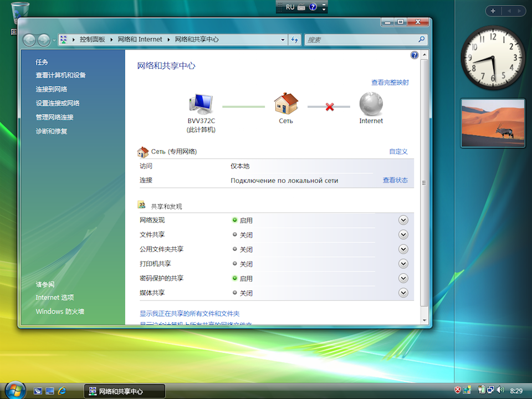Screen dimensions: 532x399
Task: Open the address bar history dropdown
Action: click(283, 40)
